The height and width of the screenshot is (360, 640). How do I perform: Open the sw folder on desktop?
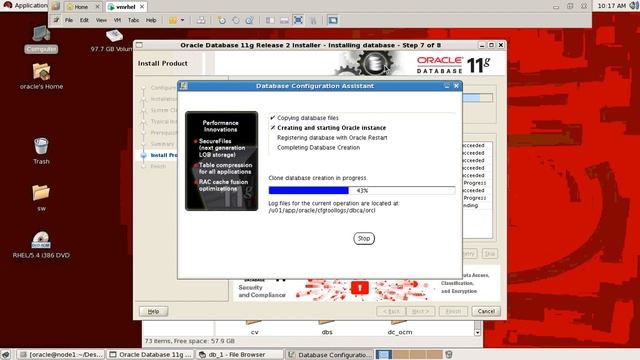coord(41,198)
